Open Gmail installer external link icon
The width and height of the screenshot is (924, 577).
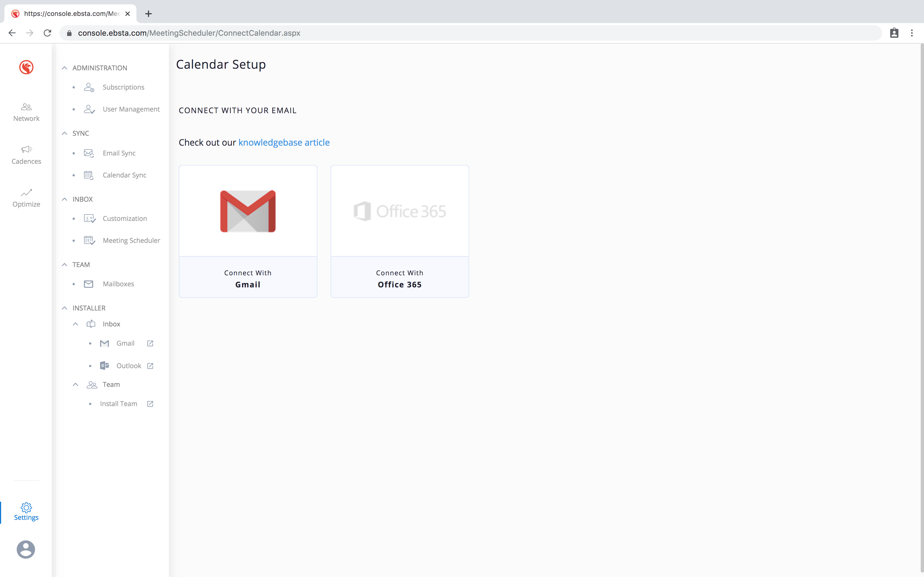[150, 343]
